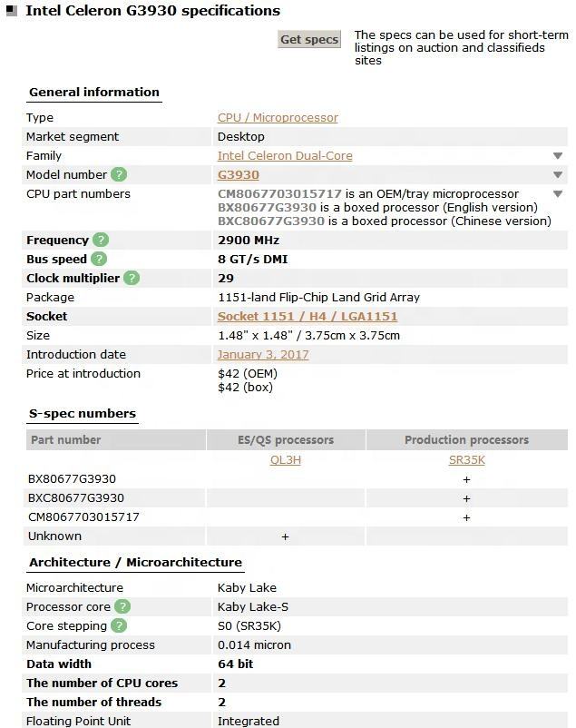Click the Production processors column header
The width and height of the screenshot is (576, 728).
(466, 439)
